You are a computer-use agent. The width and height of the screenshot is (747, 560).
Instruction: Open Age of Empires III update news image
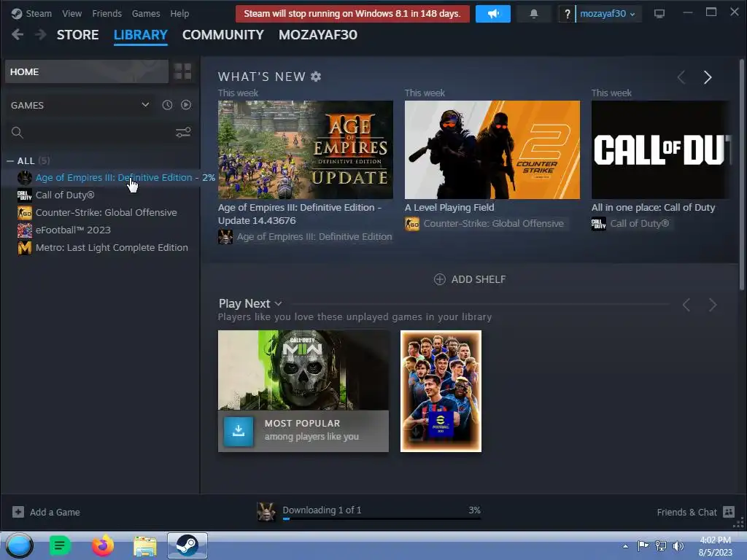(306, 149)
